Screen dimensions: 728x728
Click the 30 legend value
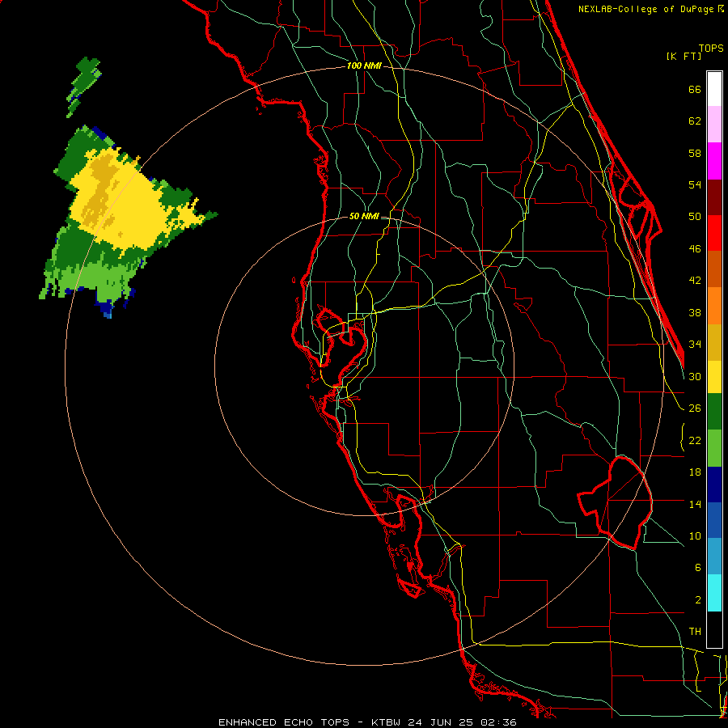point(695,376)
